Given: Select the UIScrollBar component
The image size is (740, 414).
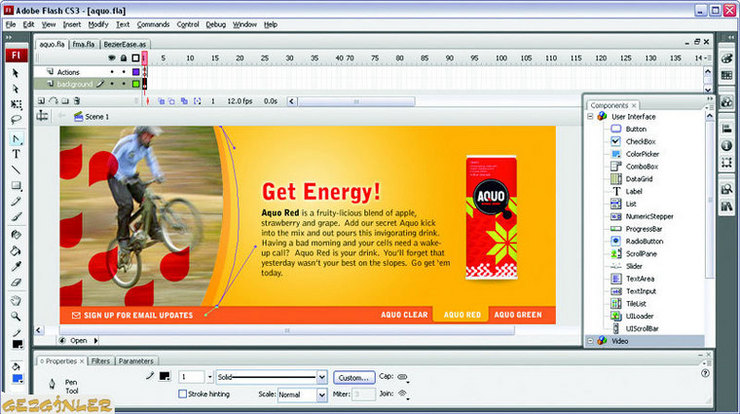Looking at the screenshot, I should tap(642, 329).
